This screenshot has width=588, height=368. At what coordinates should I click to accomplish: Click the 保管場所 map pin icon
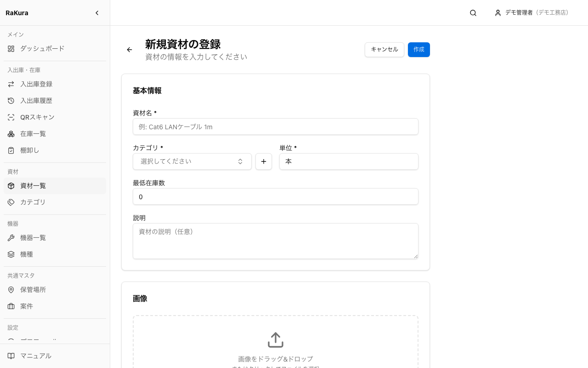(11, 290)
